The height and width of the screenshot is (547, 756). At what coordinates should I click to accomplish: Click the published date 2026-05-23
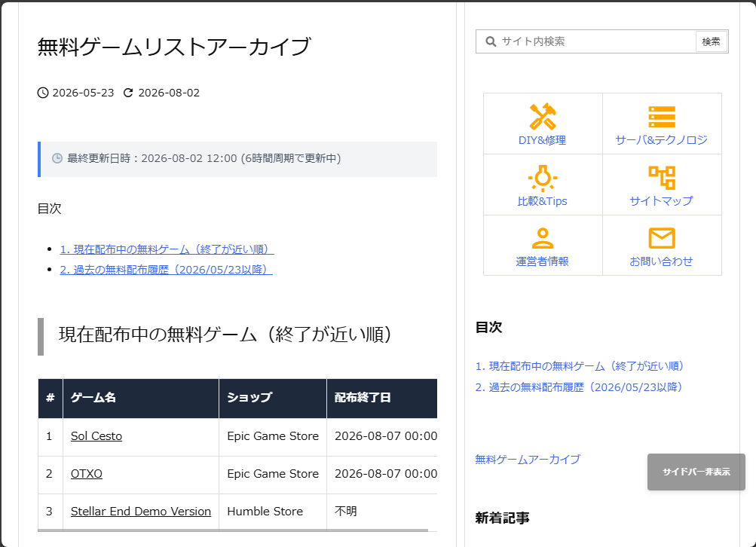pos(84,93)
